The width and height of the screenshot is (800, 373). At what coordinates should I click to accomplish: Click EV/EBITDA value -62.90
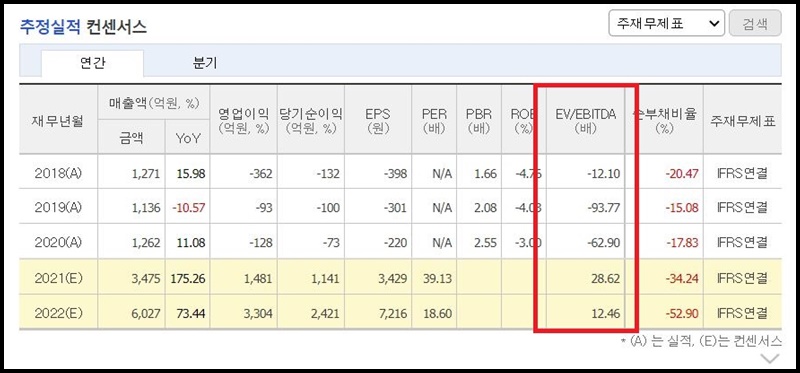coord(604,243)
